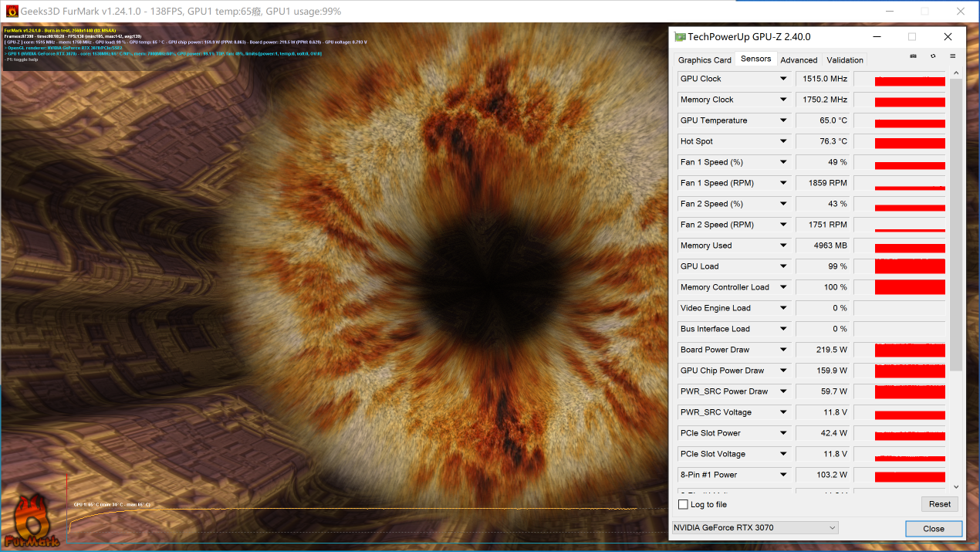Open the NVIDIA GeForce RTX 3070 selector

point(755,528)
